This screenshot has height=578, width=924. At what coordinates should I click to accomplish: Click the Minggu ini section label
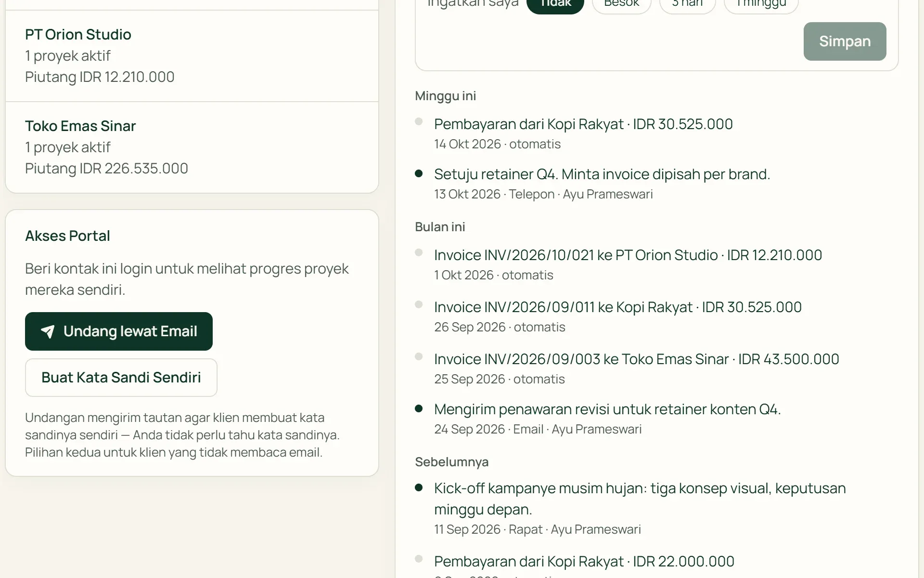pos(445,96)
